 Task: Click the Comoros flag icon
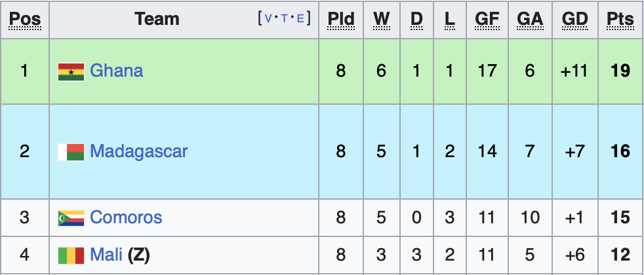[x=71, y=218]
